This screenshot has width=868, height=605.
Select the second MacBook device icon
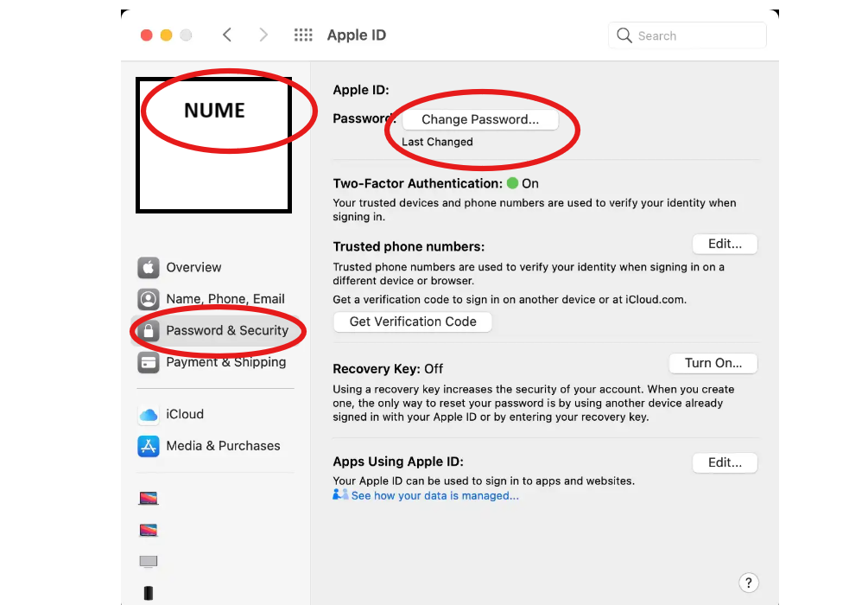click(x=149, y=530)
